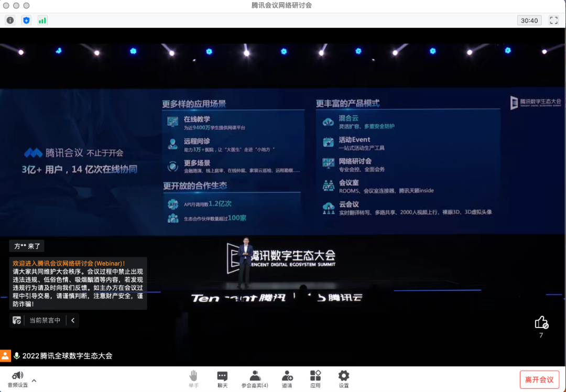This screenshot has width=566, height=392.
Task: Check the green network signal icon
Action: click(42, 20)
